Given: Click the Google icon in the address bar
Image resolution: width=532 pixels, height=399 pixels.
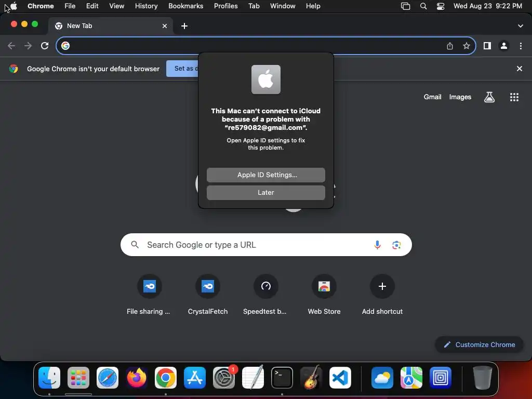Looking at the screenshot, I should pyautogui.click(x=65, y=46).
